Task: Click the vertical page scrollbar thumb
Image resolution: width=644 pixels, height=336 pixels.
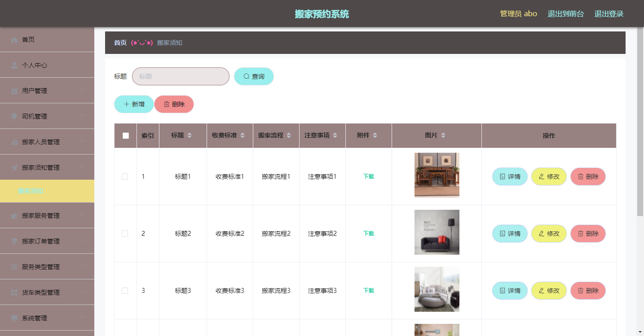Action: pyautogui.click(x=640, y=121)
